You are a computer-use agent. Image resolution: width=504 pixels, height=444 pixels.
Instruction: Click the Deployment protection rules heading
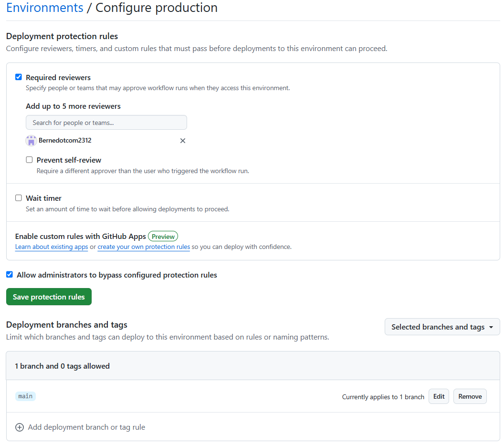[62, 36]
